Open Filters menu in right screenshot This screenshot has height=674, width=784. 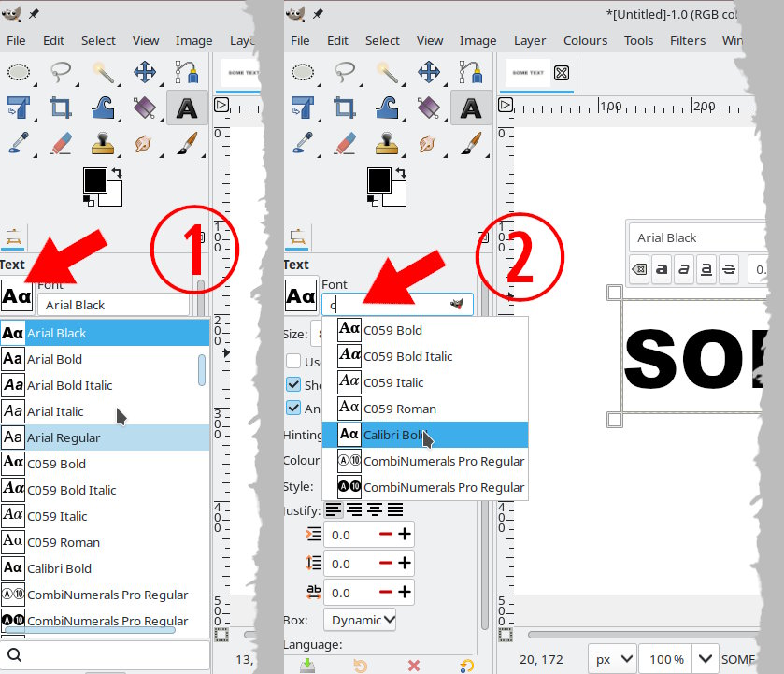click(x=688, y=40)
